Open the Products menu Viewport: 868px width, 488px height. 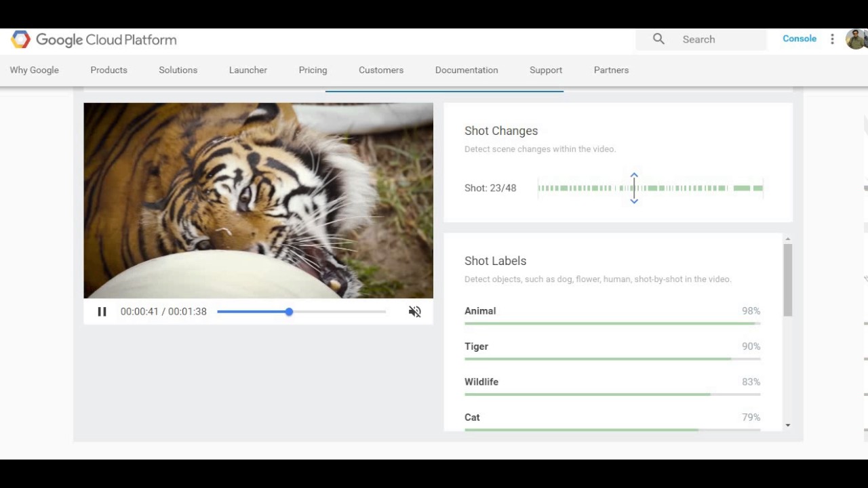108,70
